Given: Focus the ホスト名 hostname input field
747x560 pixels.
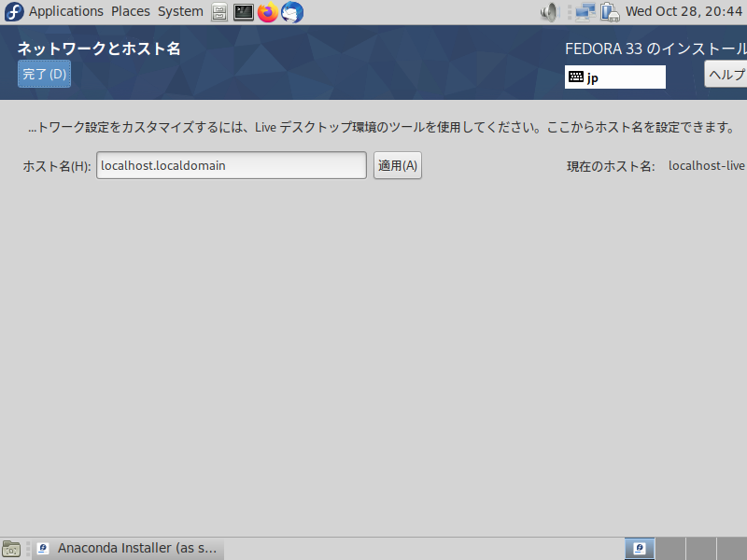Looking at the screenshot, I should 232,165.
